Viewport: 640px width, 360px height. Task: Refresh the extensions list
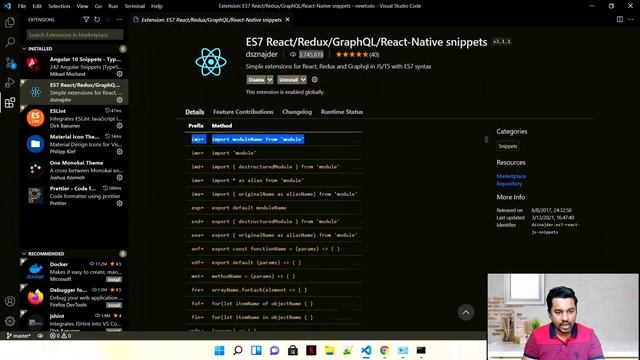pos(97,19)
